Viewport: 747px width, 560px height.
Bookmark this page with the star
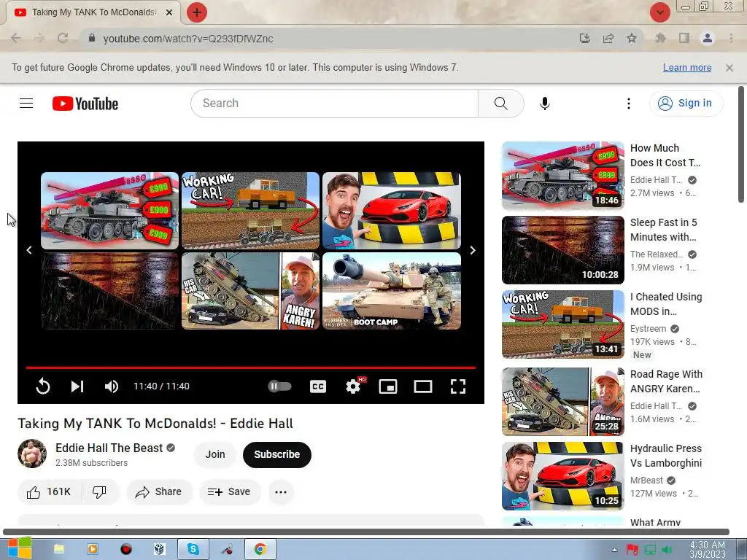pos(632,39)
